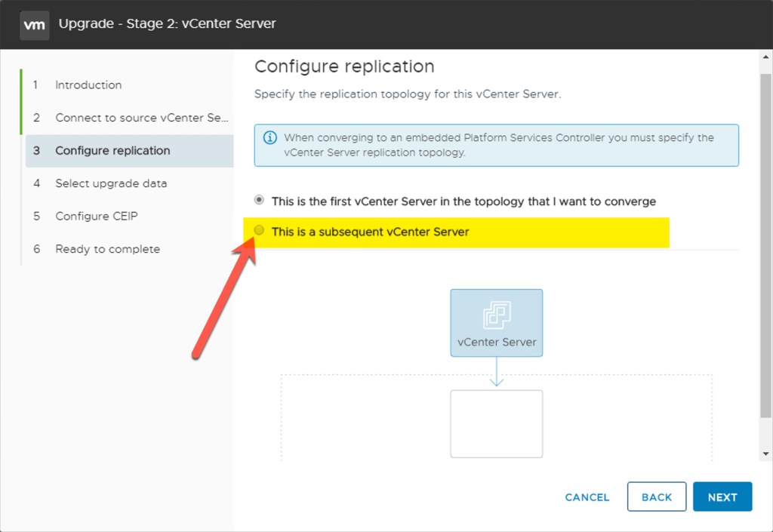Click 'This is a subsequent vCenter Server' label

click(370, 232)
